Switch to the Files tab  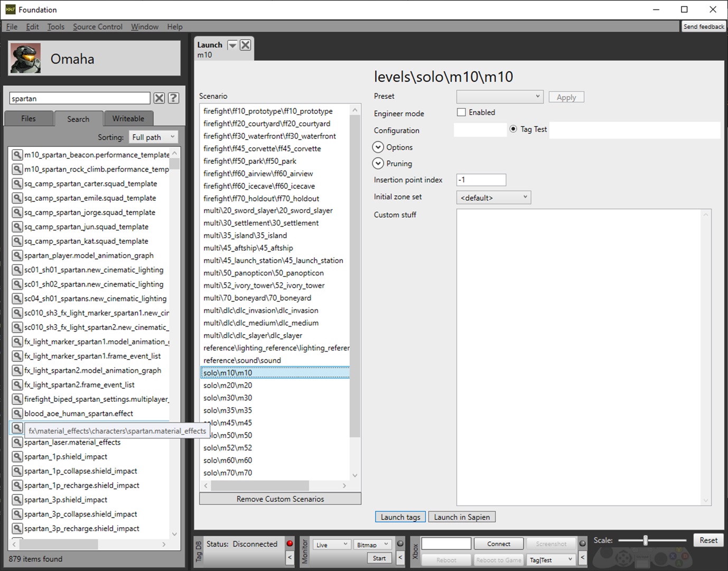click(29, 118)
